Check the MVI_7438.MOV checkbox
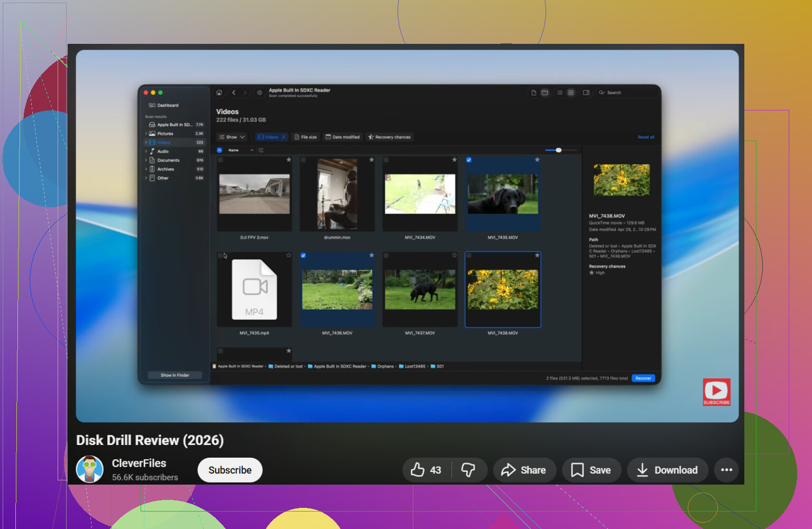This screenshot has width=812, height=529. [x=469, y=255]
